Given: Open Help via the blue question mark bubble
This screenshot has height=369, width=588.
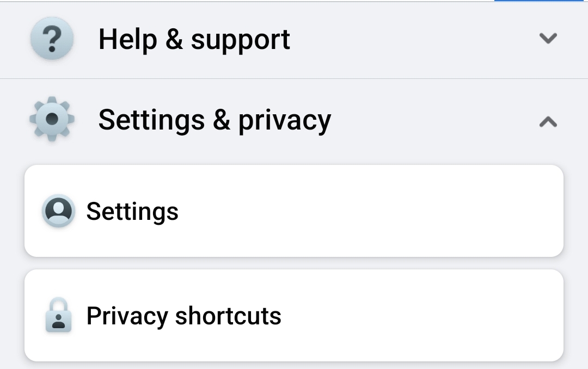Looking at the screenshot, I should 52,38.
